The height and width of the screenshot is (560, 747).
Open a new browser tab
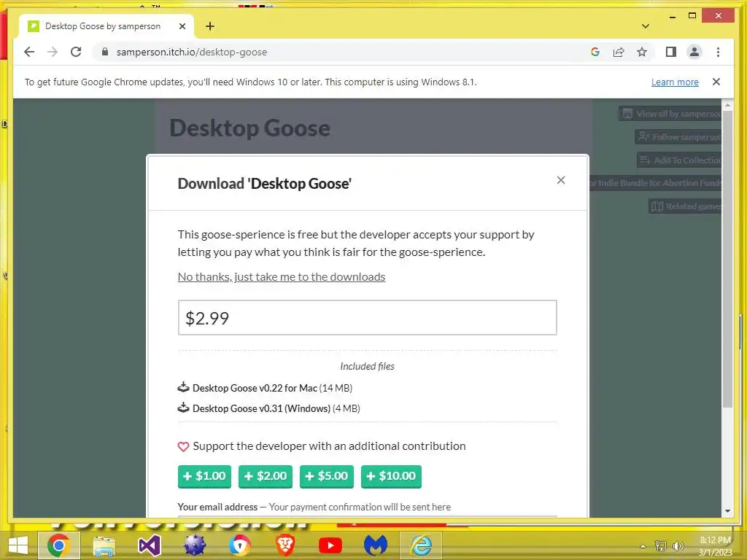pos(210,26)
